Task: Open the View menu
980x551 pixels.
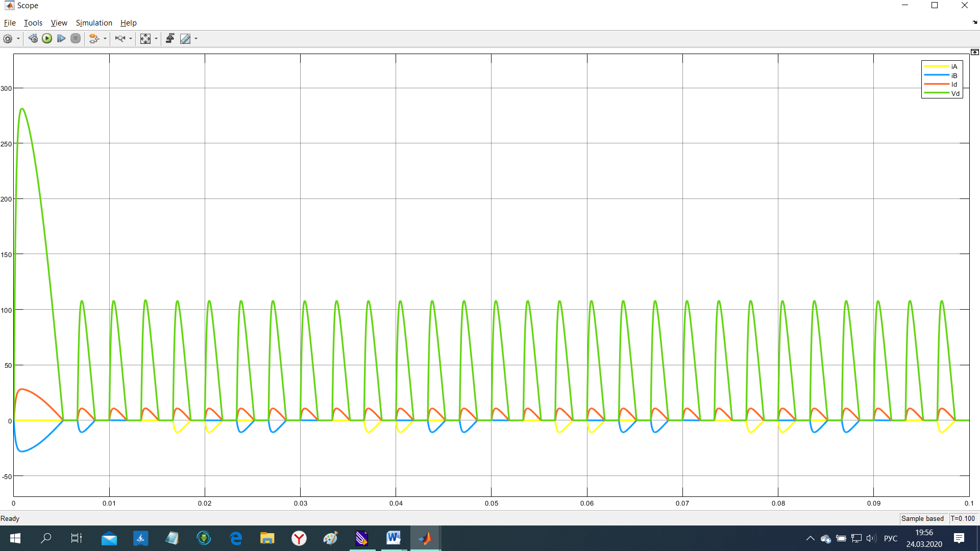Action: (59, 23)
